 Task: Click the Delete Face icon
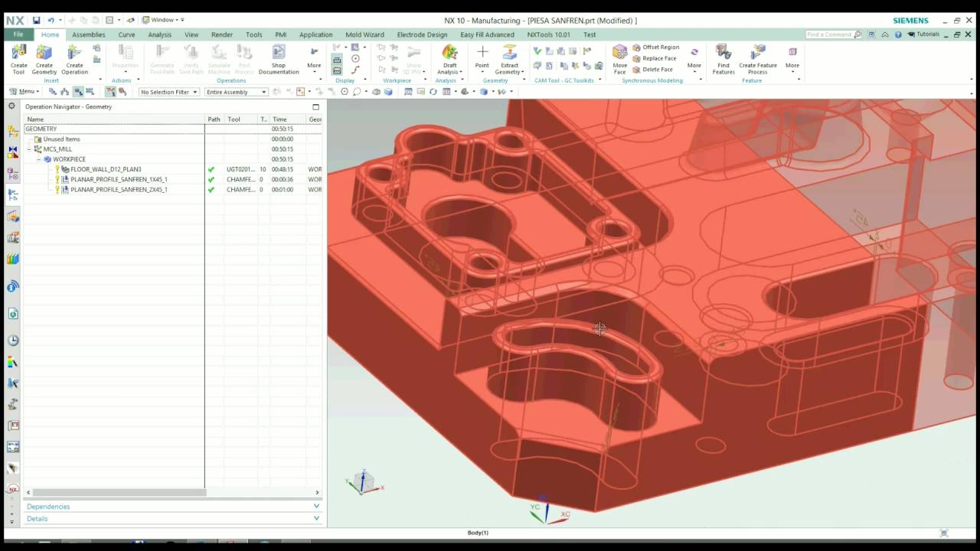click(637, 69)
